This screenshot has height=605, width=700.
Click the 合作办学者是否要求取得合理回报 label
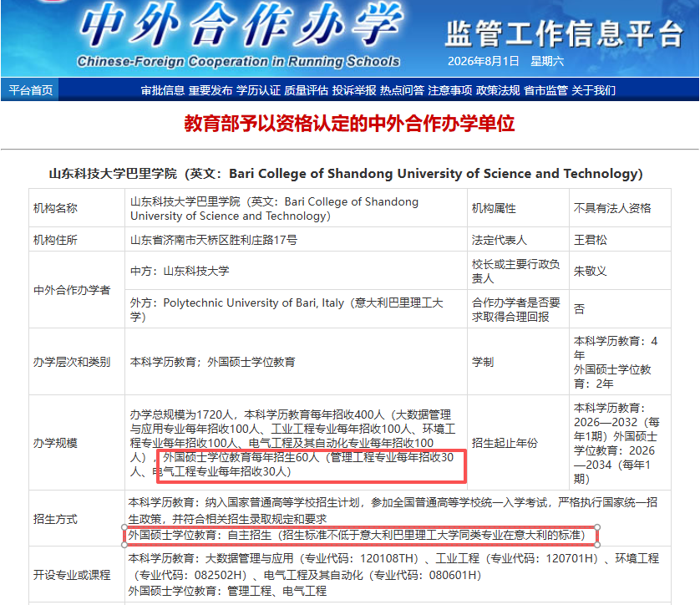pyautogui.click(x=518, y=309)
